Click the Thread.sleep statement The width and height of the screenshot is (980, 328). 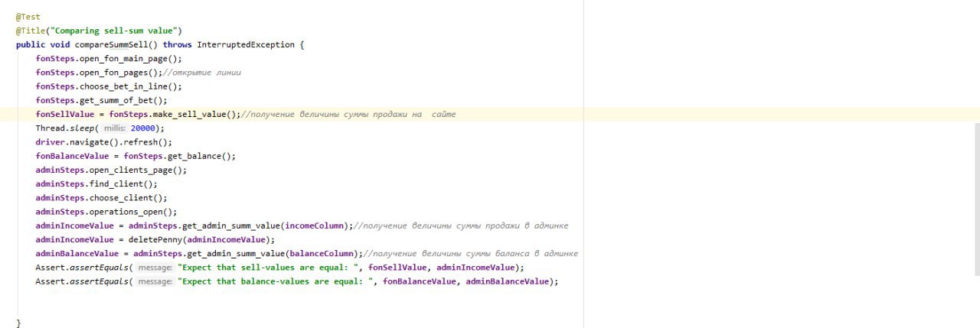100,128
